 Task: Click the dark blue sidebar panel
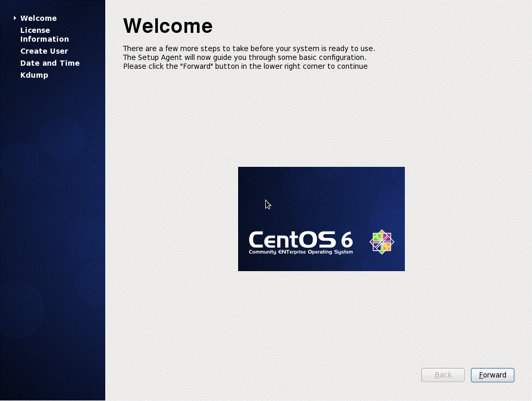[x=52, y=209]
